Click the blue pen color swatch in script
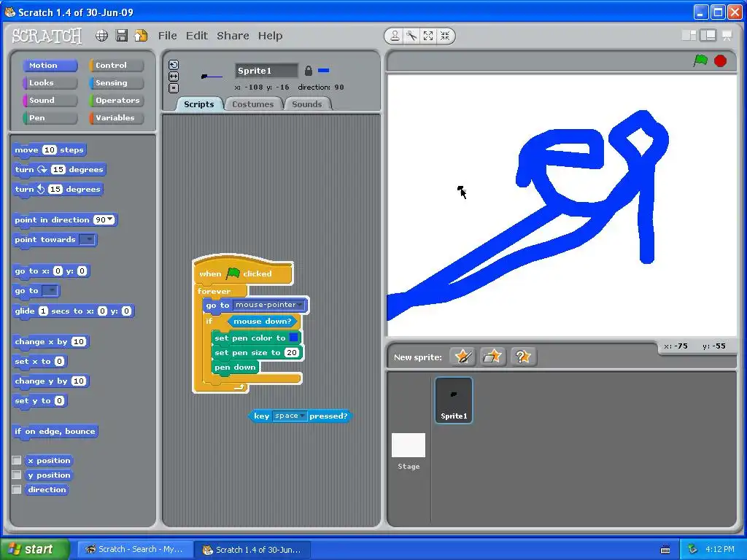Screen dimensions: 747x560 tap(293, 338)
